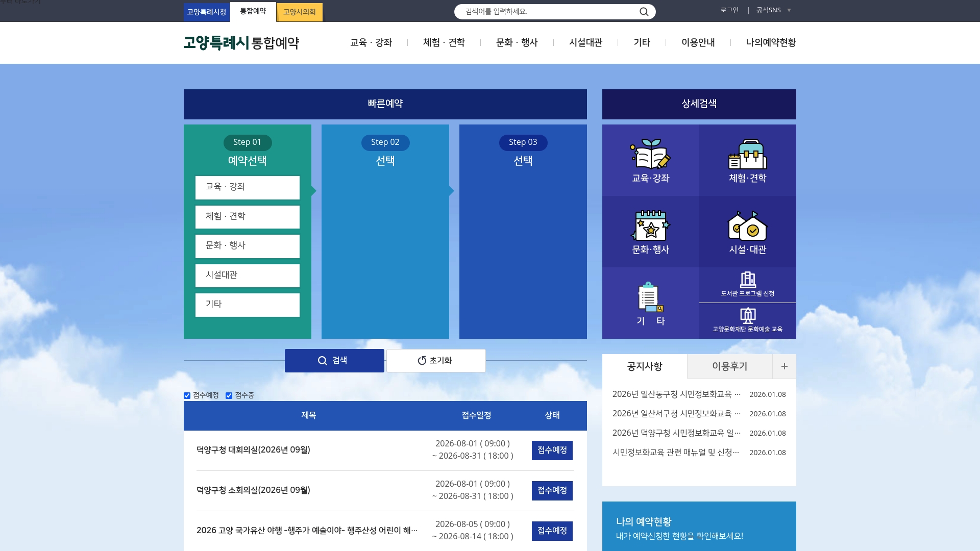Image resolution: width=980 pixels, height=551 pixels.
Task: Click the 고양특례시 통합예약 logo
Action: 241,43
